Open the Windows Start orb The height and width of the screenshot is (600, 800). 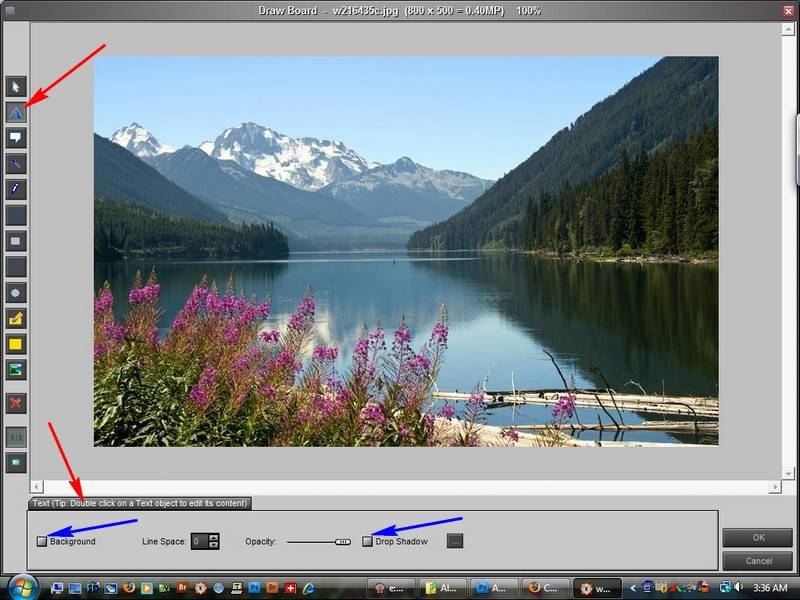[21, 587]
